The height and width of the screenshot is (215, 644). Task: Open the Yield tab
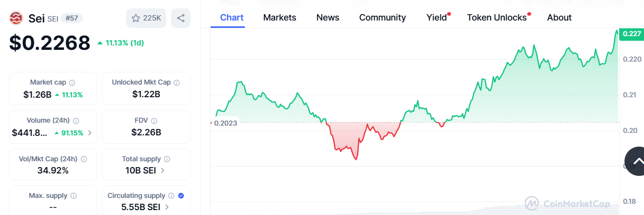tap(437, 18)
